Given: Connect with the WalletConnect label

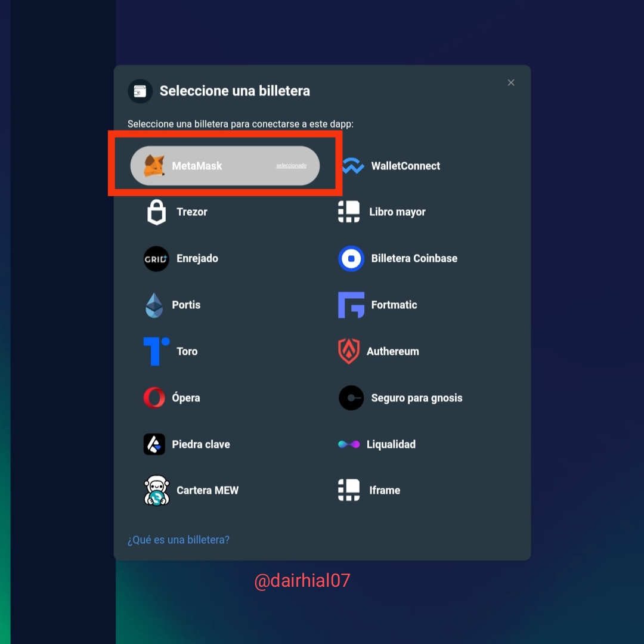Looking at the screenshot, I should tap(405, 166).
